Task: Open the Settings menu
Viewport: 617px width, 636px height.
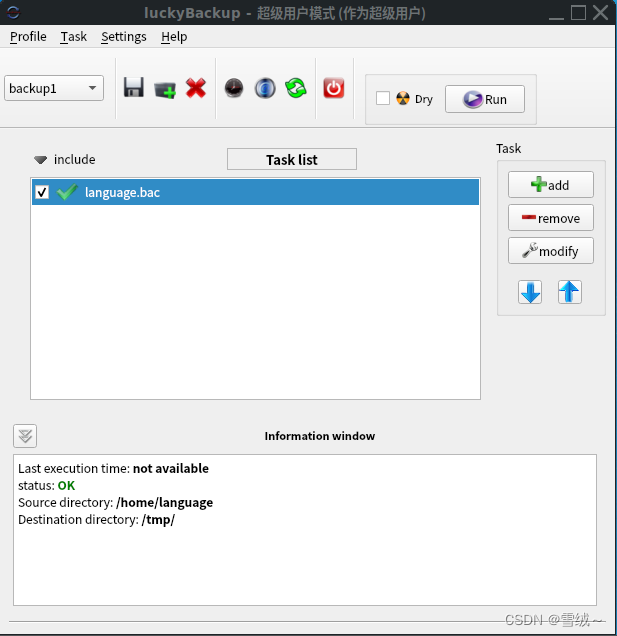Action: (124, 37)
